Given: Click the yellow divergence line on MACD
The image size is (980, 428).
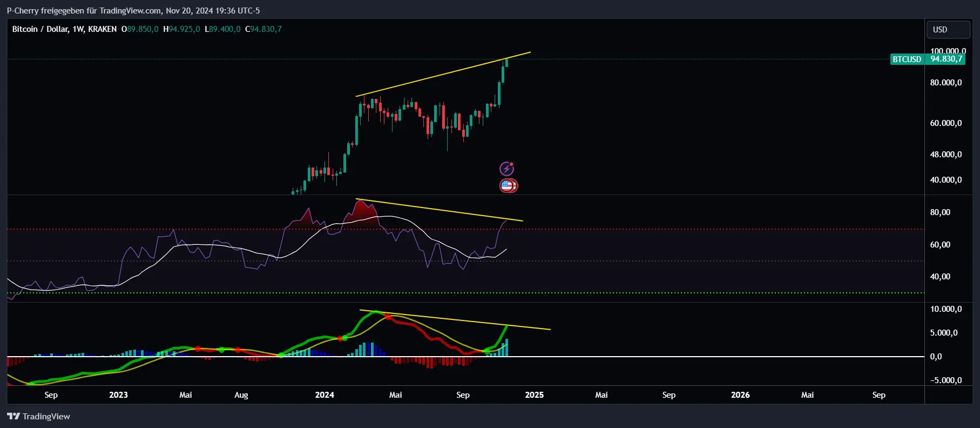Looking at the screenshot, I should coord(455,320).
